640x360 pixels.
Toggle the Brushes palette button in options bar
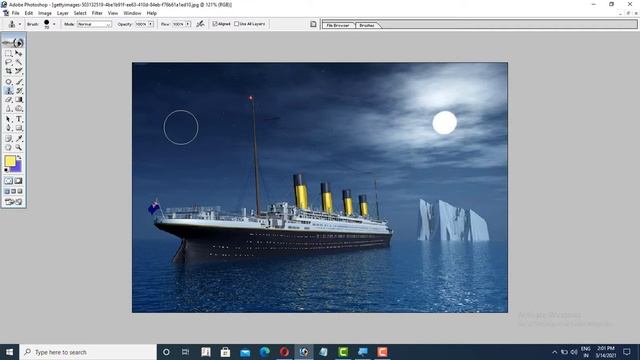[313, 24]
